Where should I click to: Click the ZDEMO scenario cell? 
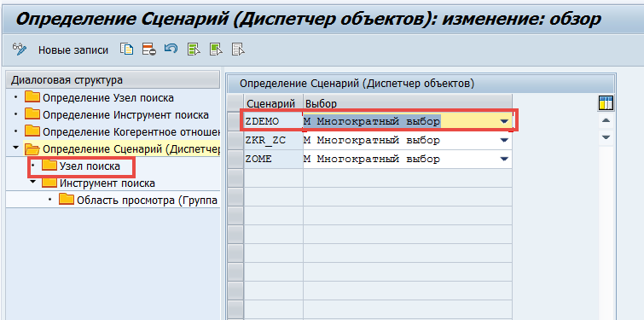[x=274, y=121]
